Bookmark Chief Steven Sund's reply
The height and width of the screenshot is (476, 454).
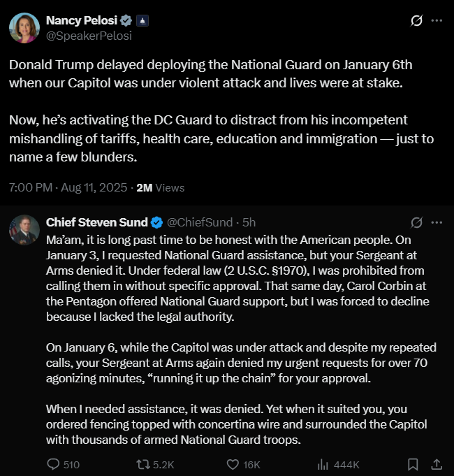point(413,464)
